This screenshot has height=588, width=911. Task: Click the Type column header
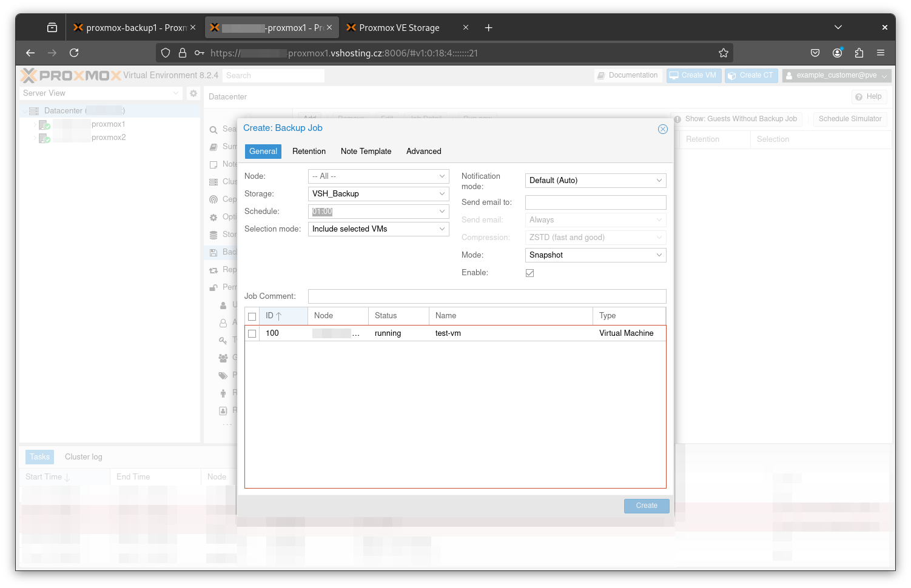click(629, 316)
